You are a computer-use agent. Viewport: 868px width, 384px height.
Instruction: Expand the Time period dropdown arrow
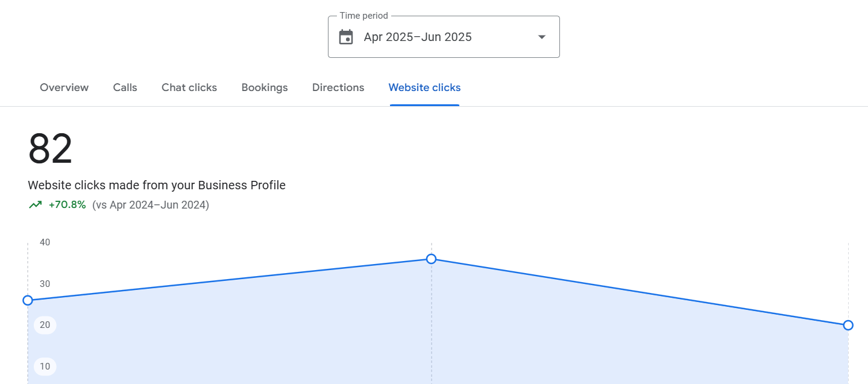coord(541,37)
